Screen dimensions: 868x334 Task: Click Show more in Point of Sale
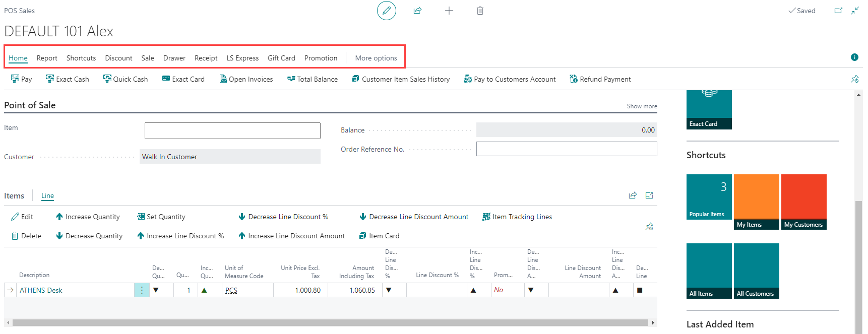642,106
